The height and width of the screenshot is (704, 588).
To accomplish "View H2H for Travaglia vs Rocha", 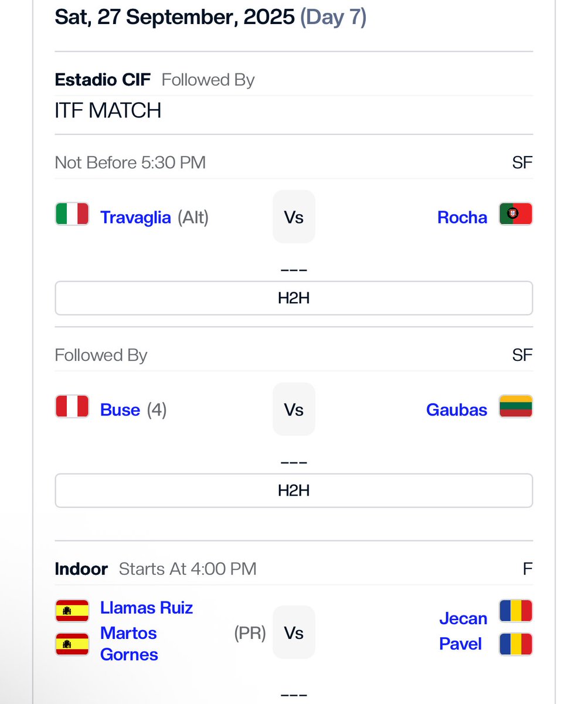I will (294, 298).
